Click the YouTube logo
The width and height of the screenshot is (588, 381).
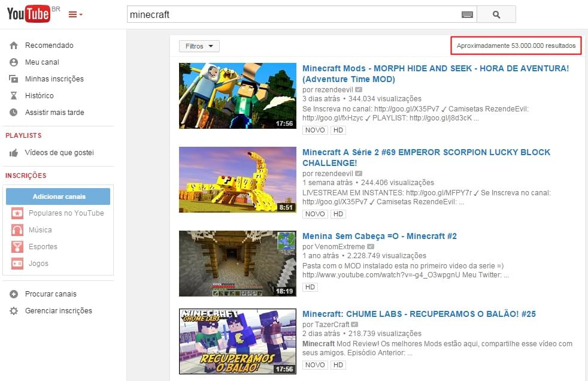[29, 14]
